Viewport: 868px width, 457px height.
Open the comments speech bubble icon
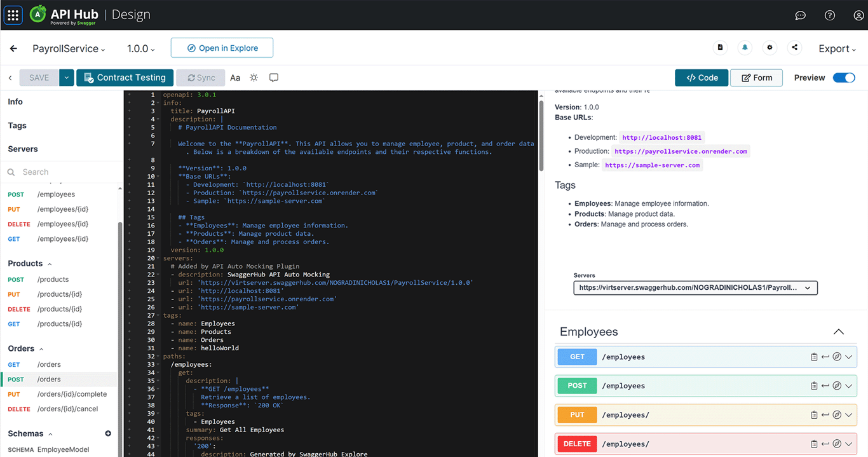[274, 78]
